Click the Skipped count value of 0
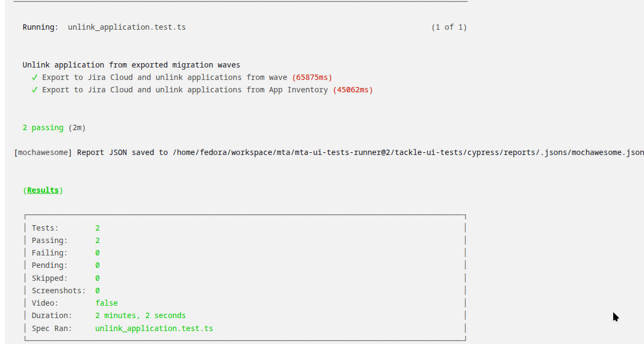644x344 pixels. 98,278
